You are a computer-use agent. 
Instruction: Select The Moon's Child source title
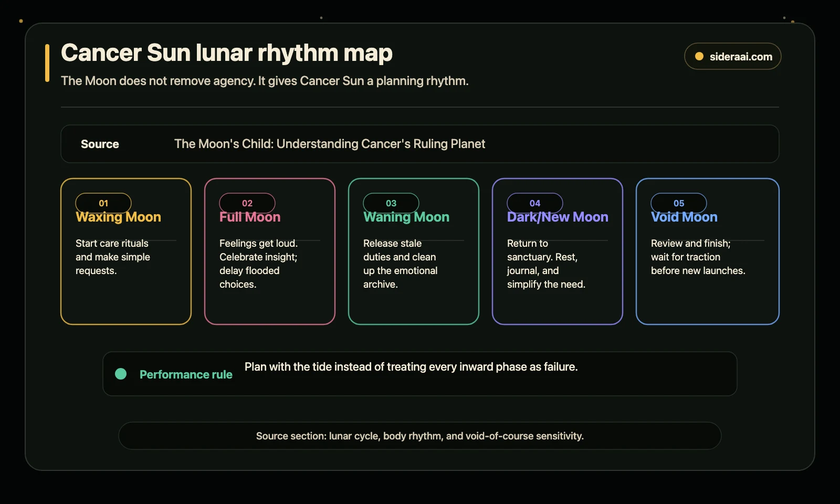[x=330, y=144]
